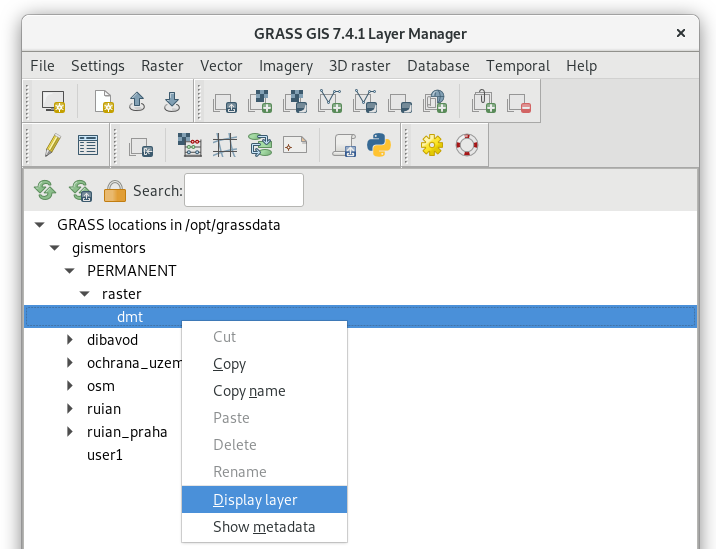Image resolution: width=716 pixels, height=549 pixels.
Task: Open graphical modeler icon
Action: [x=260, y=145]
